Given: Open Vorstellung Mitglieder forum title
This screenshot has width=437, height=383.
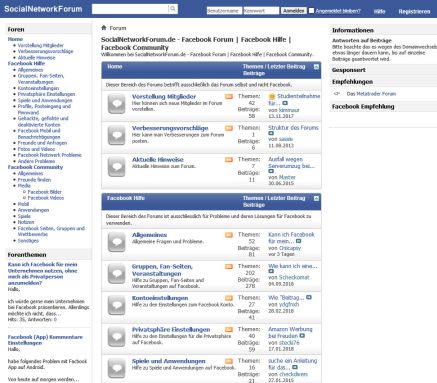Looking at the screenshot, I should (164, 97).
